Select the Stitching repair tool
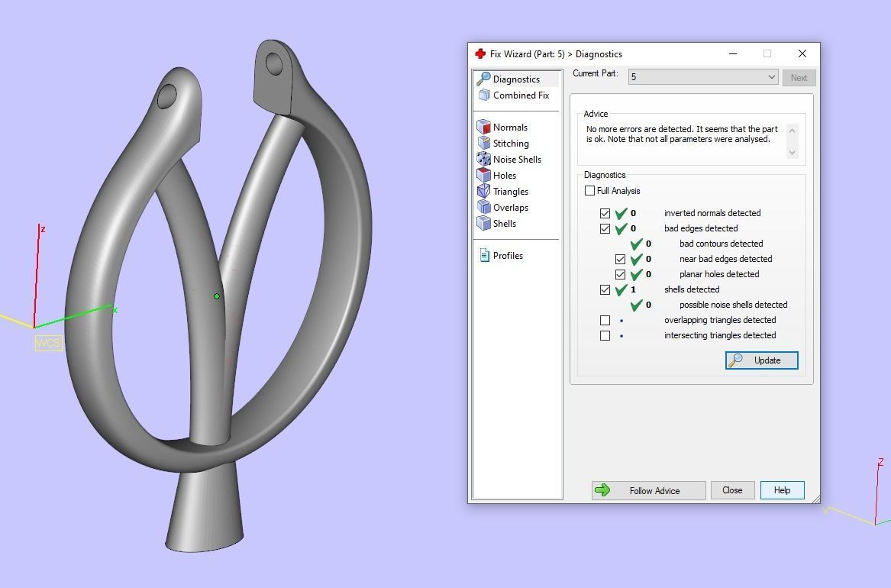 503,143
